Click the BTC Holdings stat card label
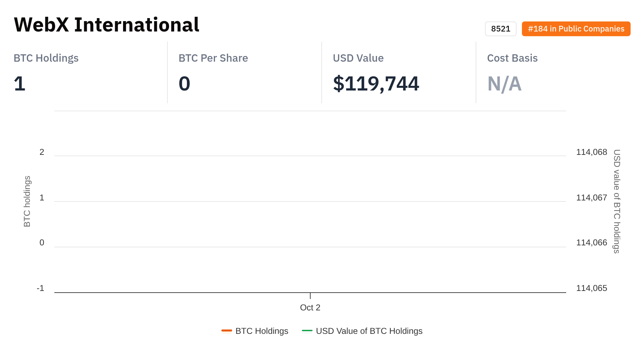This screenshot has width=644, height=362. [x=46, y=58]
